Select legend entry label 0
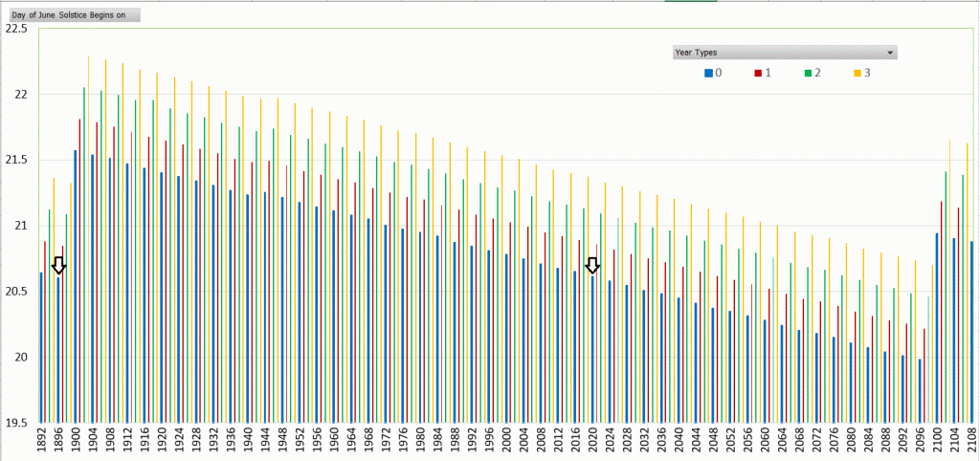Image resolution: width=980 pixels, height=461 pixels. (718, 73)
